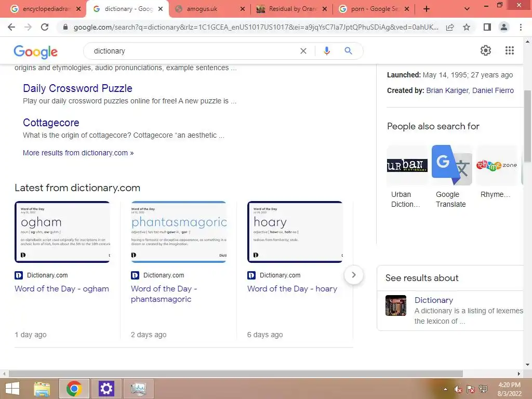Screen dimensions: 532x399
Task: Close the amogus.uk tab
Action: tap(242, 9)
